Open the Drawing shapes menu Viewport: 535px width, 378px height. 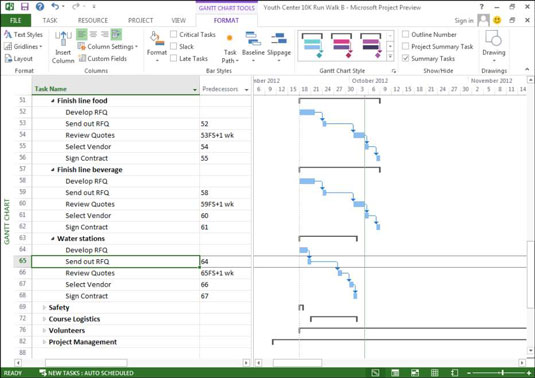tap(494, 47)
